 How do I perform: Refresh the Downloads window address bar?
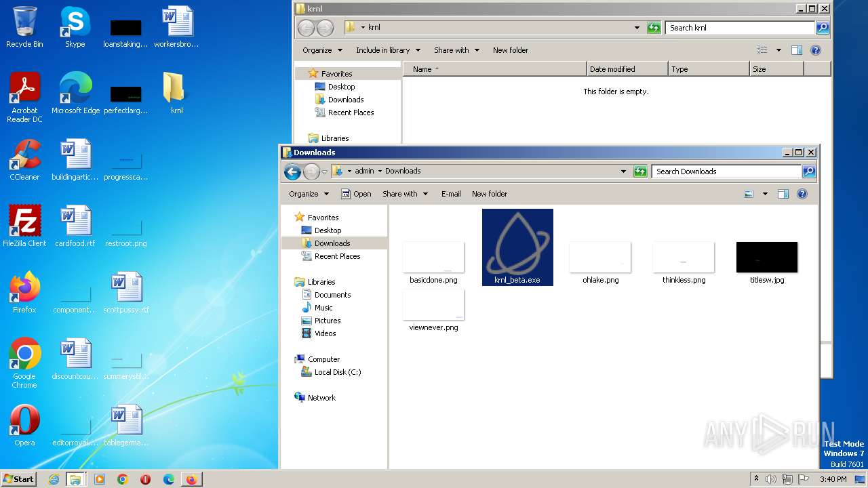pos(640,171)
